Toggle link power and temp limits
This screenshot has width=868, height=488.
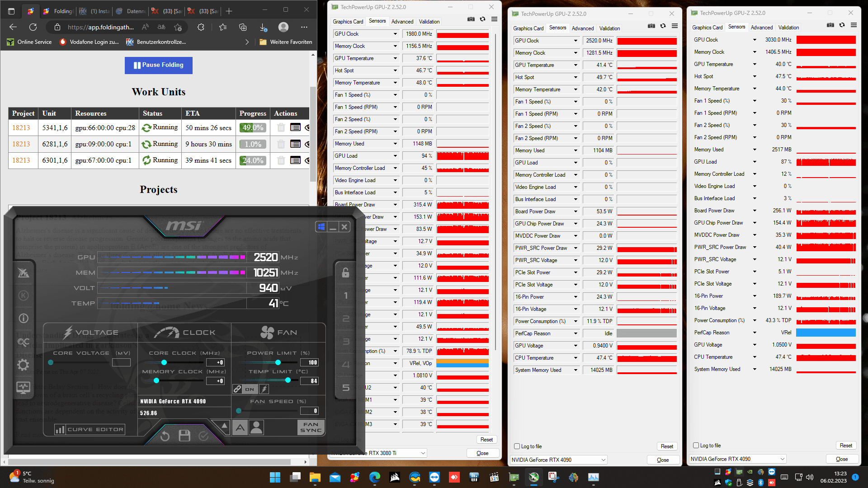237,389
